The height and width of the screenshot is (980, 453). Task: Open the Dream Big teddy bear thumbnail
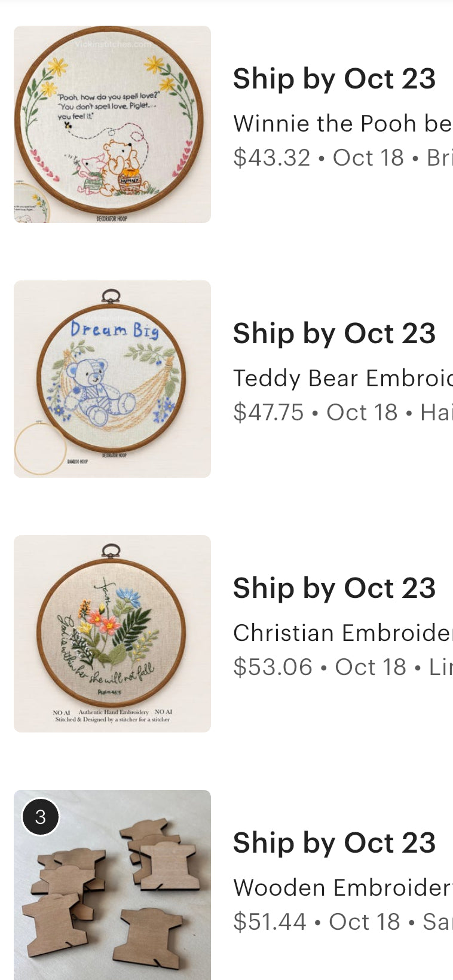point(112,379)
